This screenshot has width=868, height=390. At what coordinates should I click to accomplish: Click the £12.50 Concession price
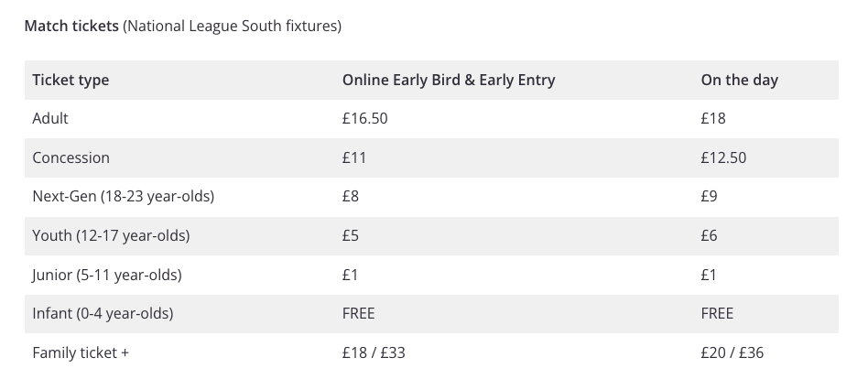tap(723, 157)
